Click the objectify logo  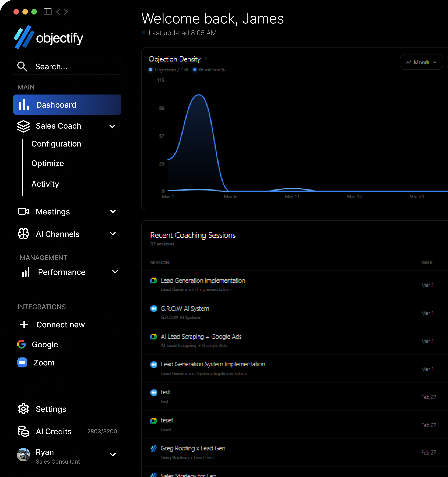pyautogui.click(x=49, y=37)
